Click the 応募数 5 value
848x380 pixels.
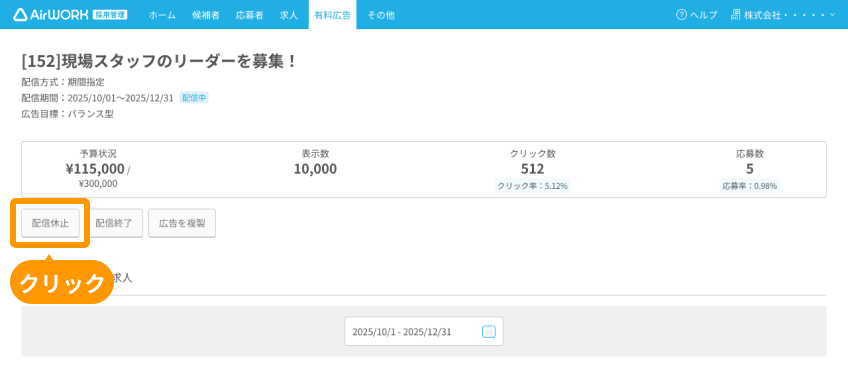[x=750, y=169]
